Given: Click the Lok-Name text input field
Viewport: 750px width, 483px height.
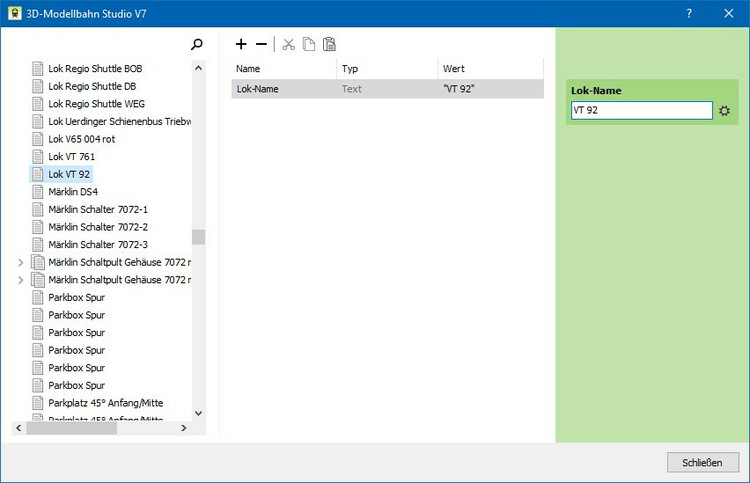Looking at the screenshot, I should (641, 111).
